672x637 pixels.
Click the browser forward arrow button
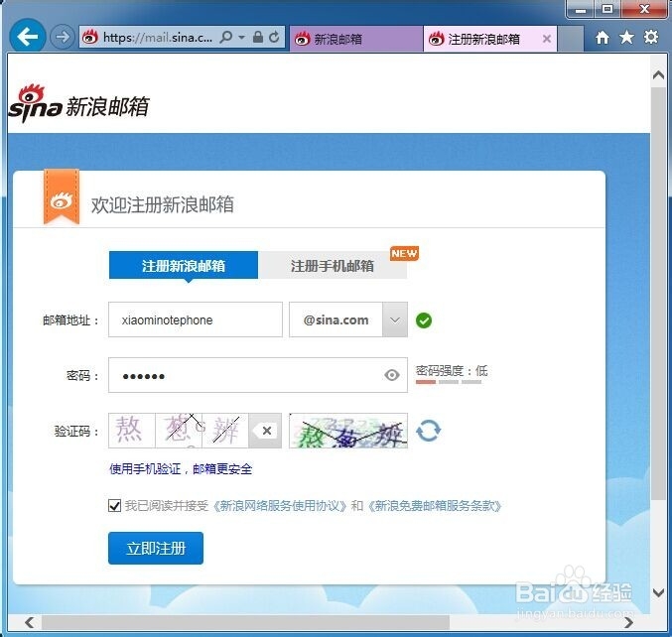tap(63, 37)
